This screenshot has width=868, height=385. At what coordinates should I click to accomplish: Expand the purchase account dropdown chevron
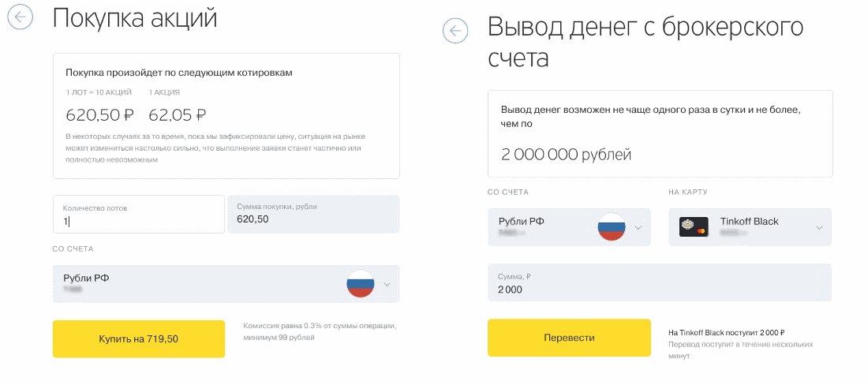(387, 284)
